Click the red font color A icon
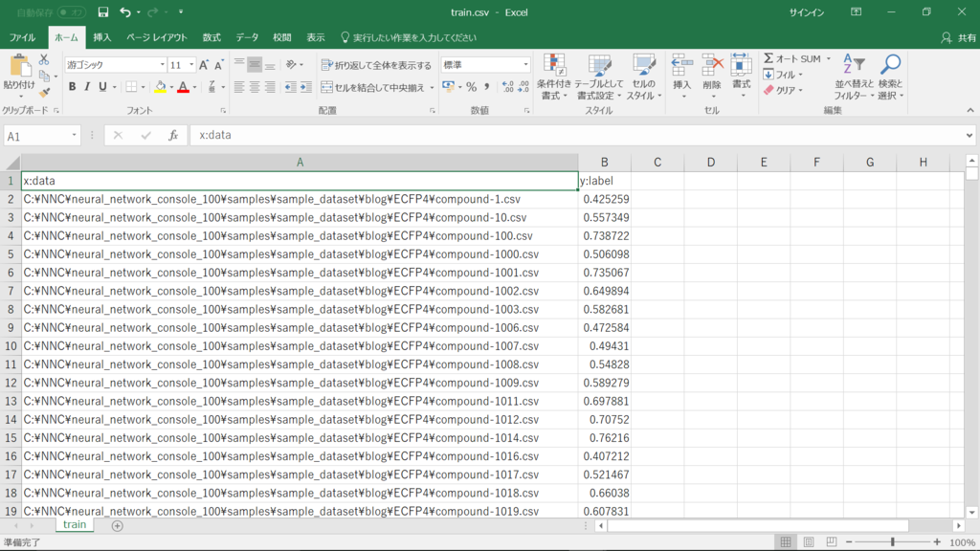Image resolution: width=980 pixels, height=551 pixels. coord(183,87)
